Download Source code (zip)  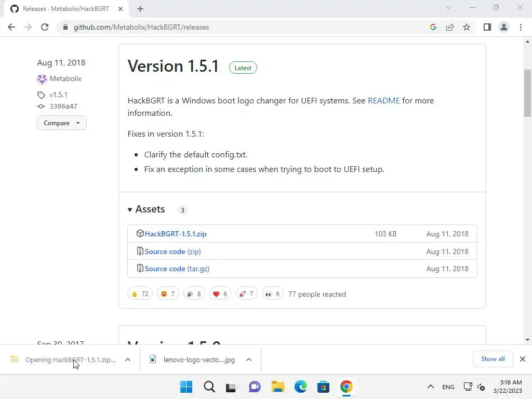pyautogui.click(x=172, y=251)
